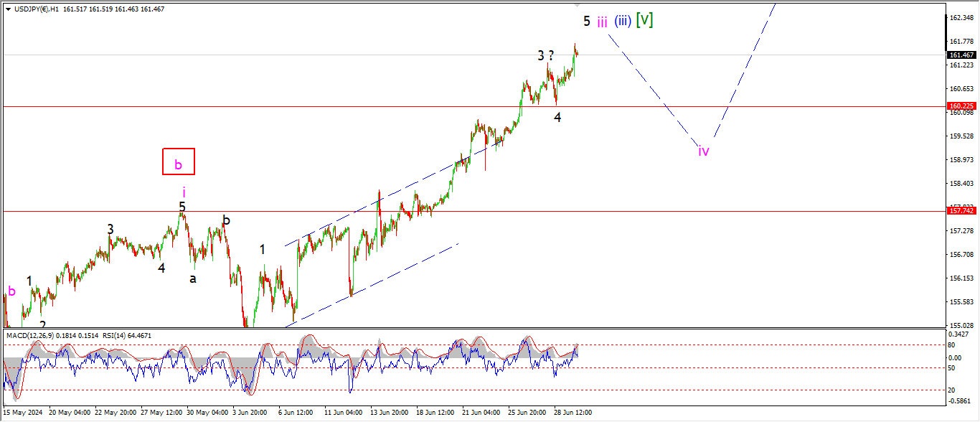This screenshot has height=422, width=980.
Task: Select the green [V] wave label
Action: tap(646, 20)
